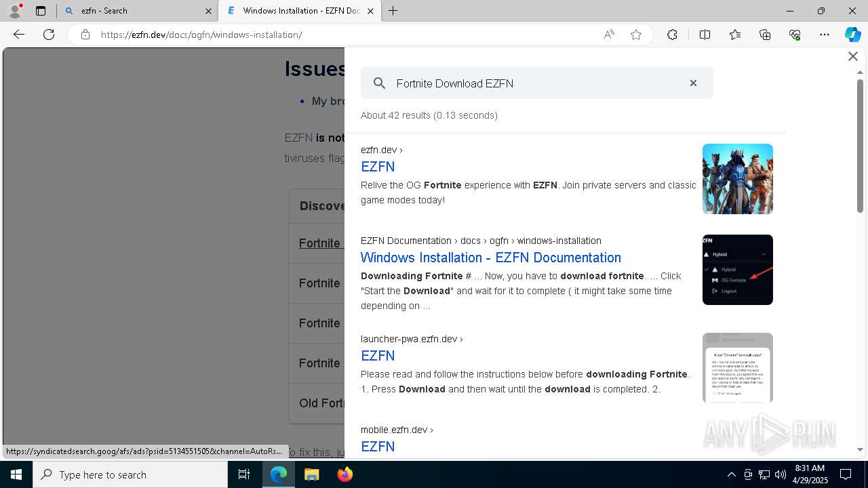Toggle split screen view
This screenshot has height=488, width=868.
point(705,35)
